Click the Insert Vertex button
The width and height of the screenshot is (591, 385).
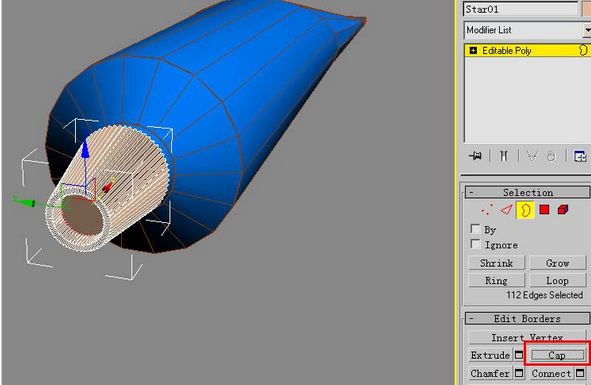[527, 337]
